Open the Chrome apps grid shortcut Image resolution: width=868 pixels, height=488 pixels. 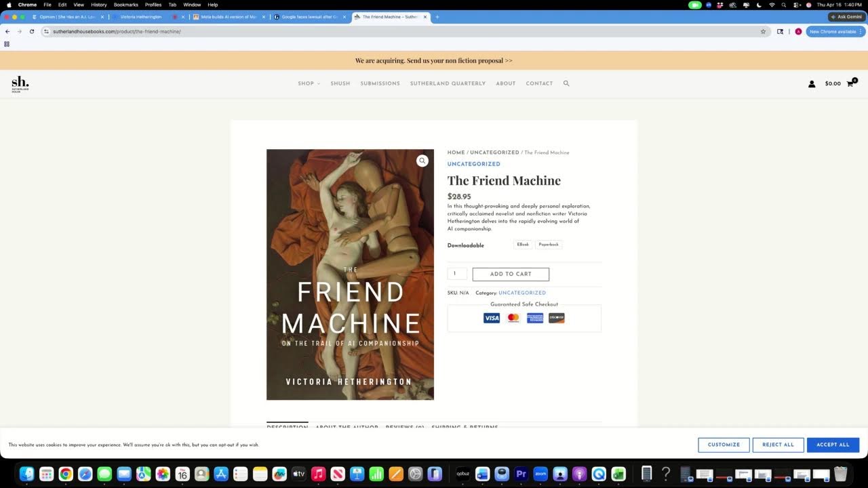[x=7, y=44]
